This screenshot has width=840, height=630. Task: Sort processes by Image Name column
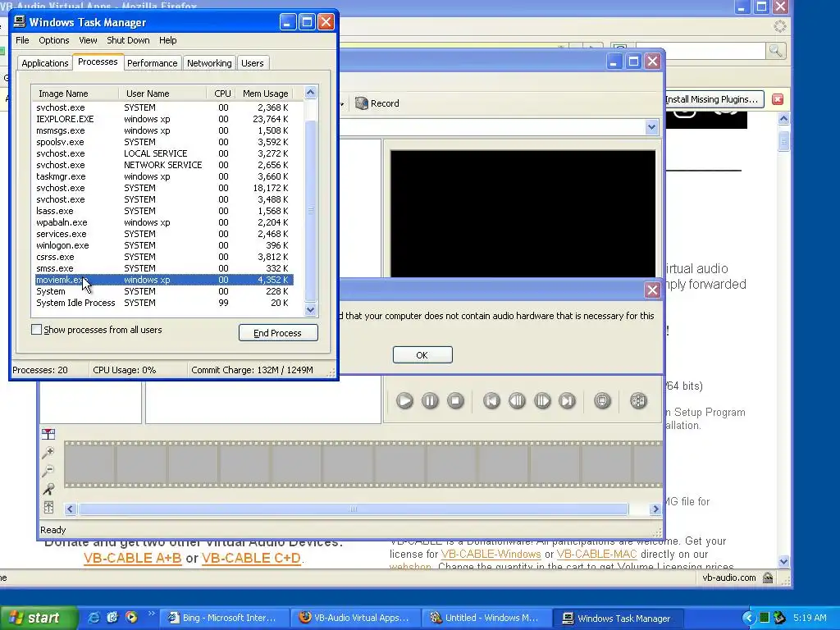click(75, 94)
